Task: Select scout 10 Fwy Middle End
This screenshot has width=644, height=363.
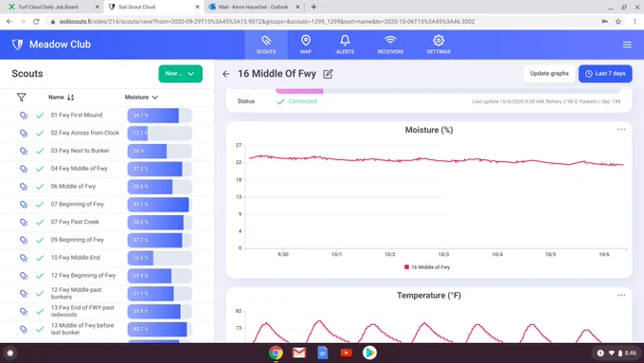Action: point(75,258)
